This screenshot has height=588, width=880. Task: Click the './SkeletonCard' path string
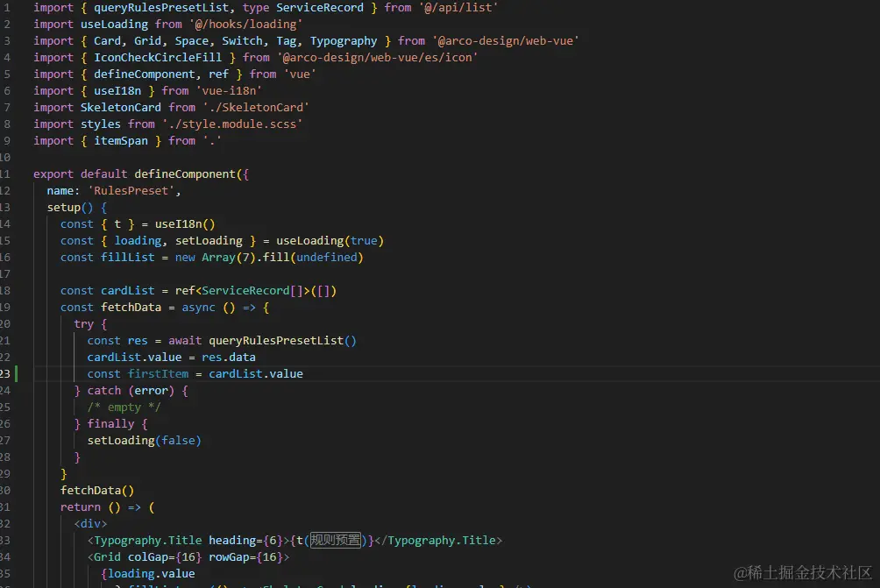point(256,107)
